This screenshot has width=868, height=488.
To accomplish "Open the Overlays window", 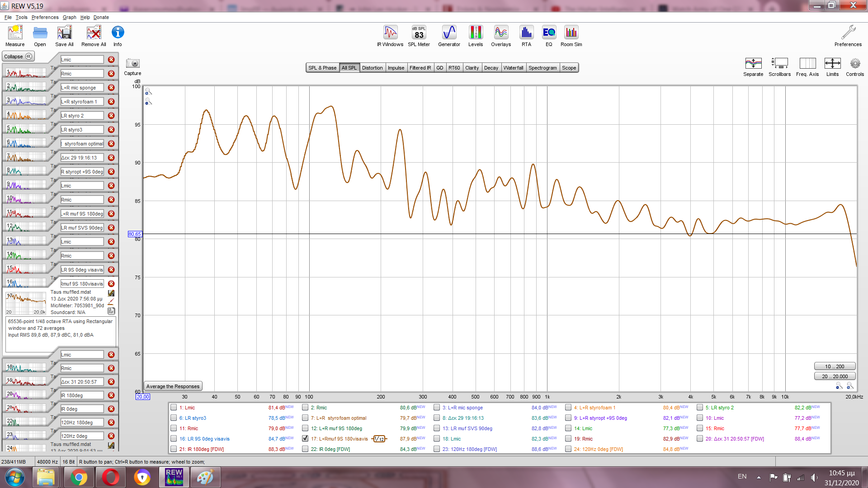I will tap(501, 36).
